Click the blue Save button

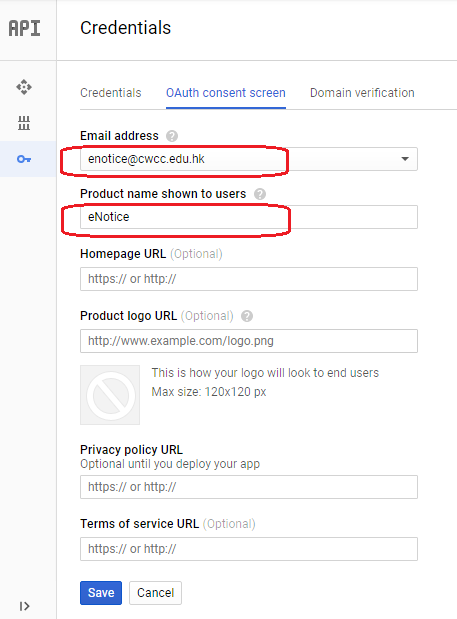101,593
